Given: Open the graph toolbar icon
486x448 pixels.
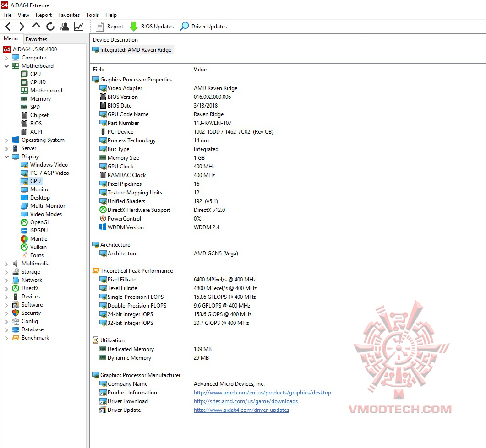Looking at the screenshot, I should (79, 27).
